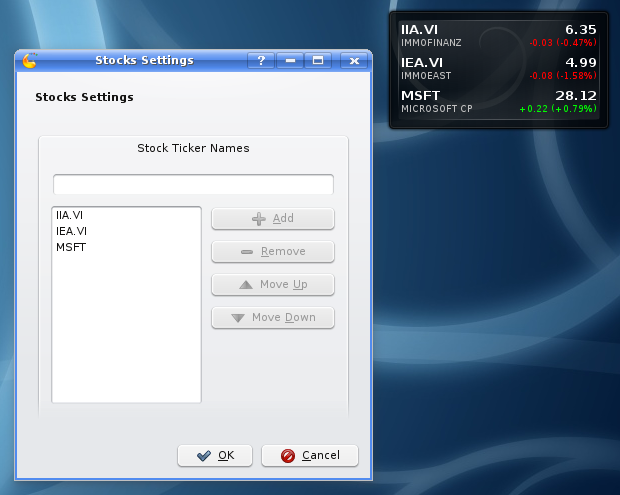
Task: Close the Stocks Settings window
Action: coord(354,60)
